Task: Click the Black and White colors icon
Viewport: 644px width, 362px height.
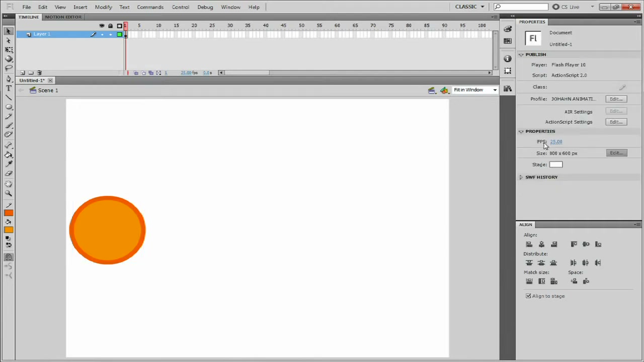Action: click(9, 238)
